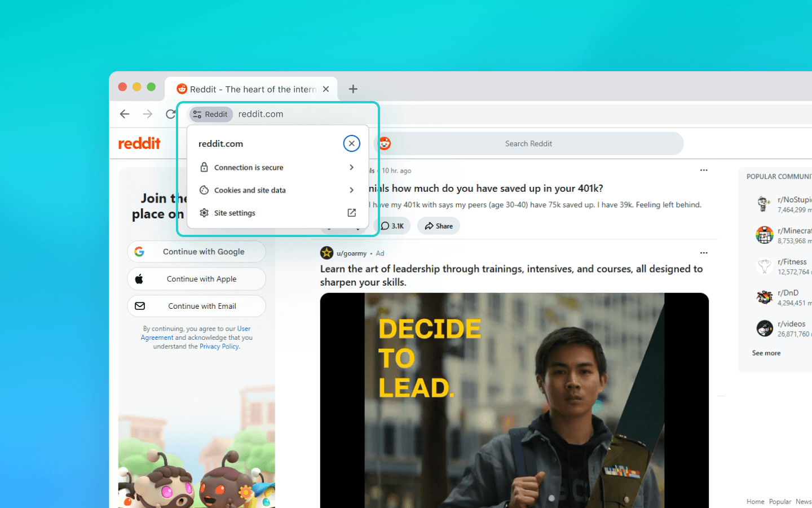The width and height of the screenshot is (812, 508).
Task: Continue with Apple
Action: 197,279
